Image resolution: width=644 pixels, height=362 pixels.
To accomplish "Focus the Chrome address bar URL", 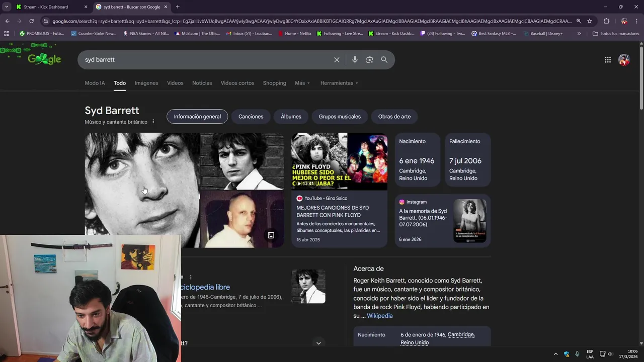I will pos(312,21).
